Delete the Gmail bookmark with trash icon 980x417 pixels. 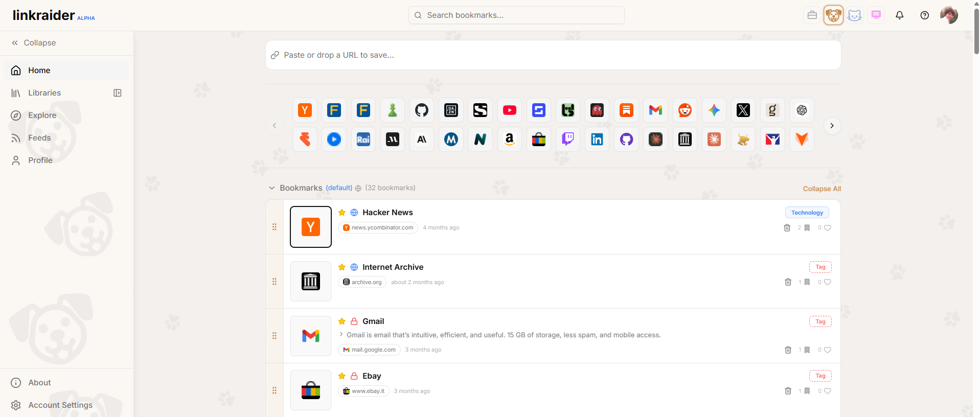(x=788, y=350)
